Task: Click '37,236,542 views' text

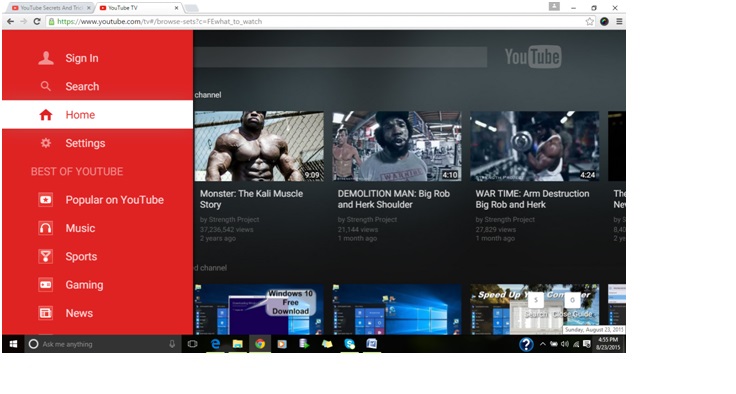Action: pyautogui.click(x=226, y=230)
